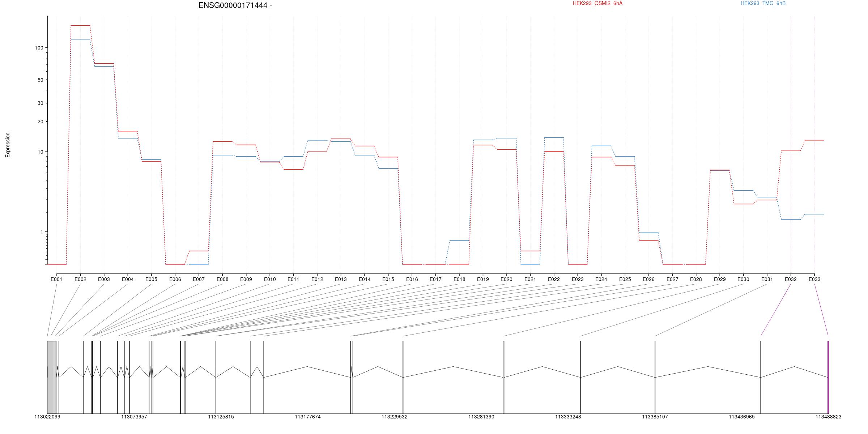Click exon label E002
868x434 pixels.
click(x=80, y=279)
